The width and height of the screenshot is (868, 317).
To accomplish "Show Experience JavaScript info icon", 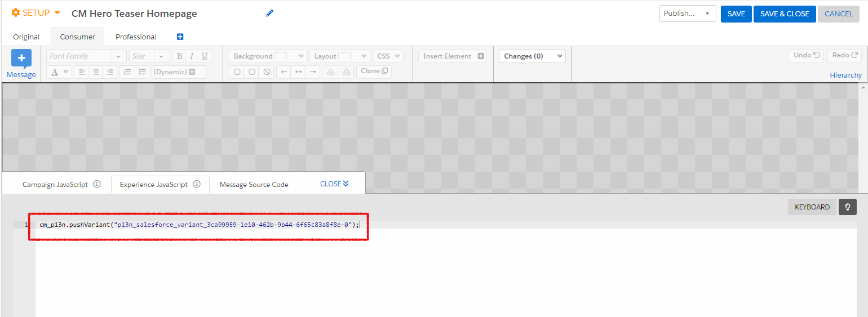I will click(197, 184).
